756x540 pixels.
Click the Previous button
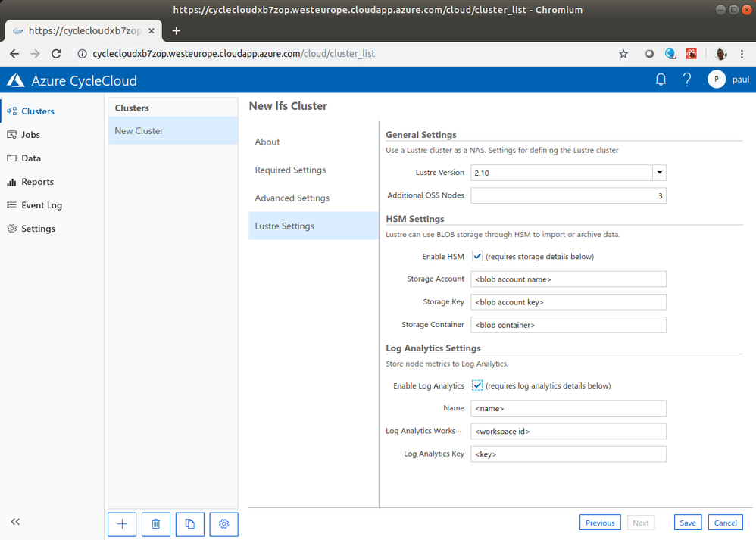[600, 523]
